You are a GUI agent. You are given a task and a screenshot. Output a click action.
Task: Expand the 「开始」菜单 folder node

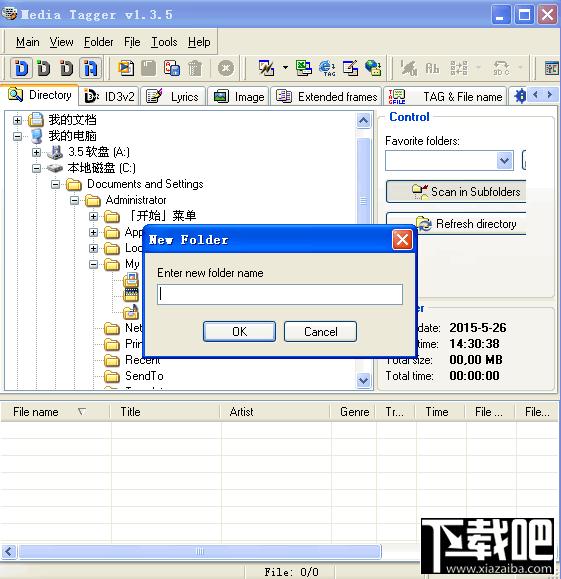(93, 216)
